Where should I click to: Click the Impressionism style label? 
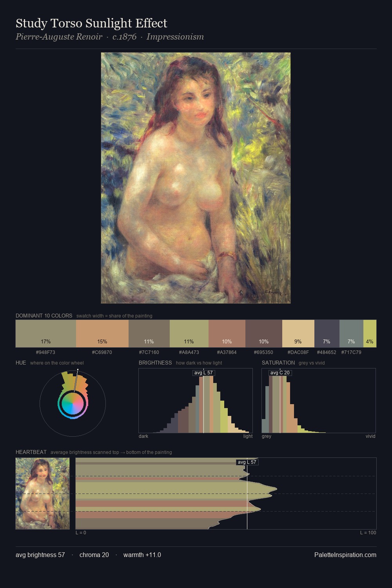(x=175, y=37)
